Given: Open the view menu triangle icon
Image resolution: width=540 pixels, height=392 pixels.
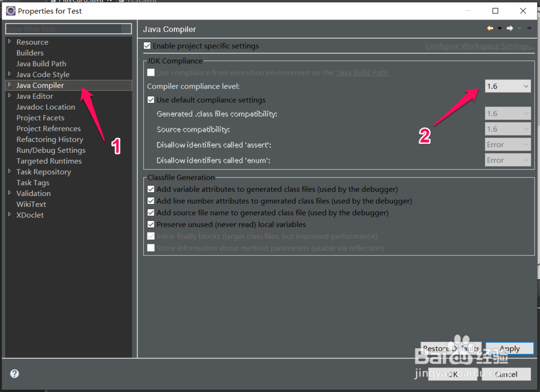Looking at the screenshot, I should click(x=529, y=29).
